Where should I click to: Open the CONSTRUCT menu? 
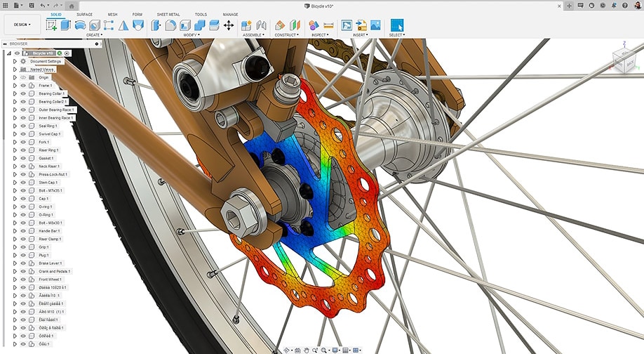click(x=287, y=34)
